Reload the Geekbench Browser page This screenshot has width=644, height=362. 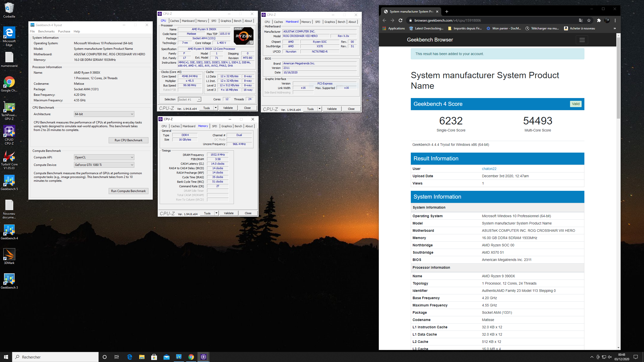pyautogui.click(x=400, y=20)
